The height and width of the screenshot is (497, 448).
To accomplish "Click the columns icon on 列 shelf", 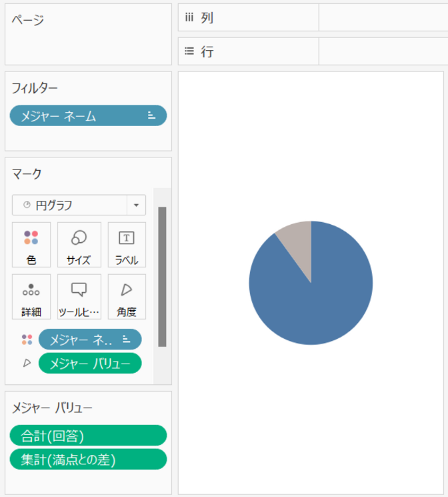I will (x=189, y=17).
